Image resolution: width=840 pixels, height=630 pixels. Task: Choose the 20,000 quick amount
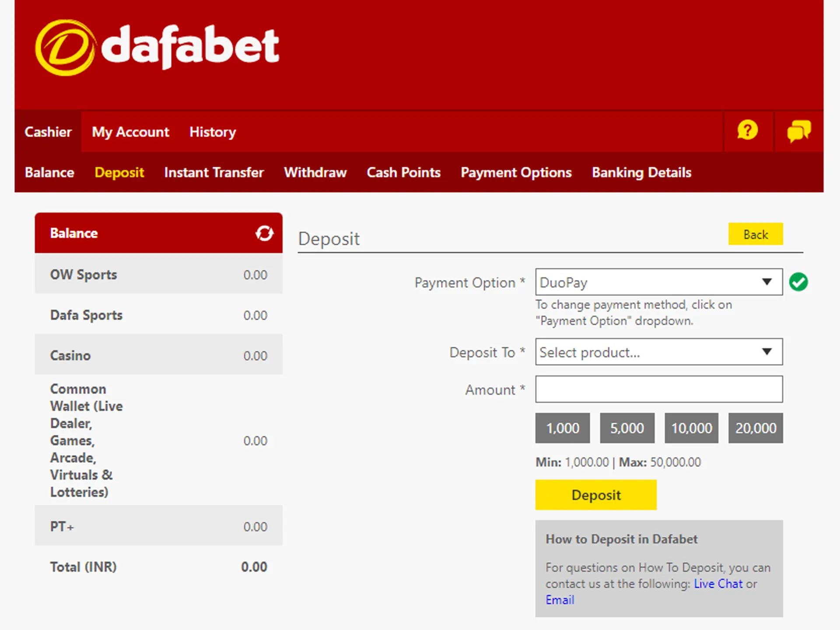[x=756, y=428]
